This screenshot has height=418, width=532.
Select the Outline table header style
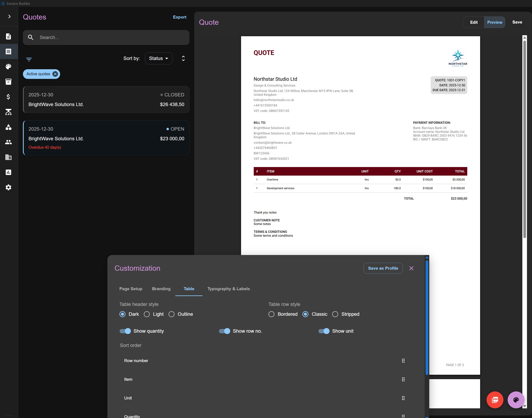[171, 314]
